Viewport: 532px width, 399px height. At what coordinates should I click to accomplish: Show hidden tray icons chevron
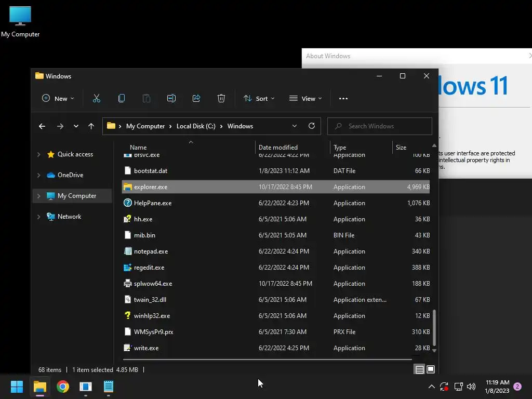click(x=432, y=386)
